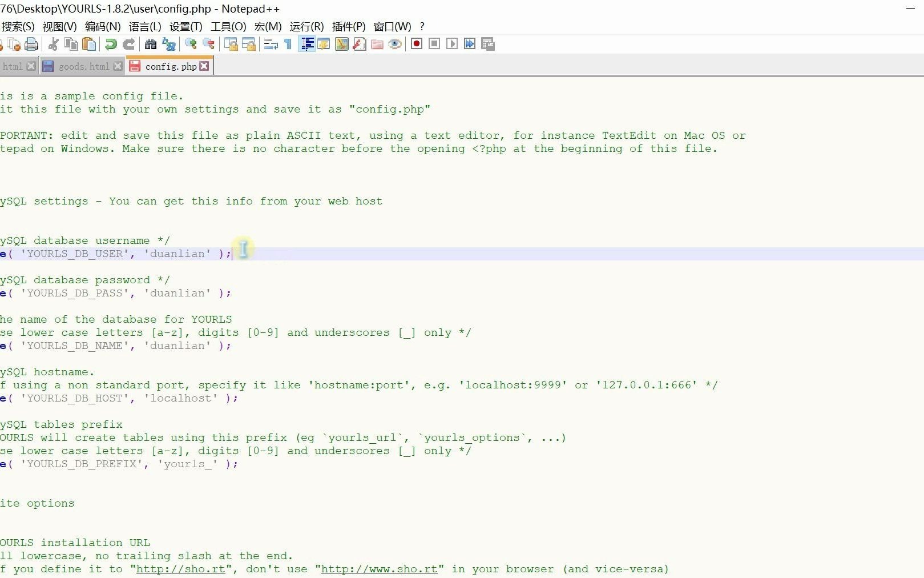Redo the edit using the Redo icon
Screen dimensions: 924x578
(x=129, y=44)
